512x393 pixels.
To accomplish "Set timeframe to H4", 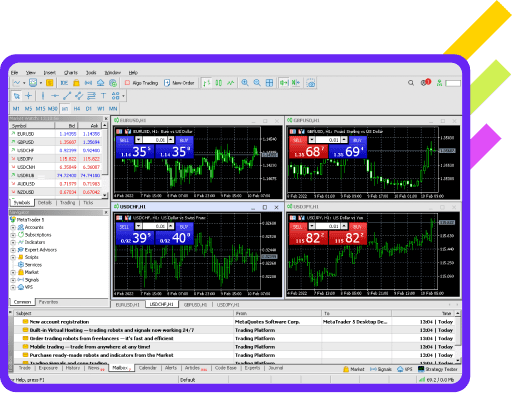I will [x=77, y=109].
